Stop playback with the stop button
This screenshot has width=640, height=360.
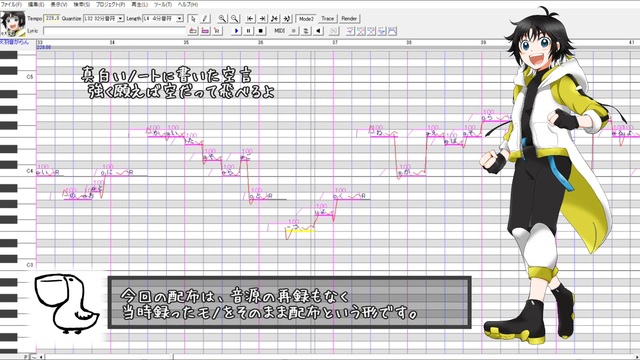[x=260, y=31]
